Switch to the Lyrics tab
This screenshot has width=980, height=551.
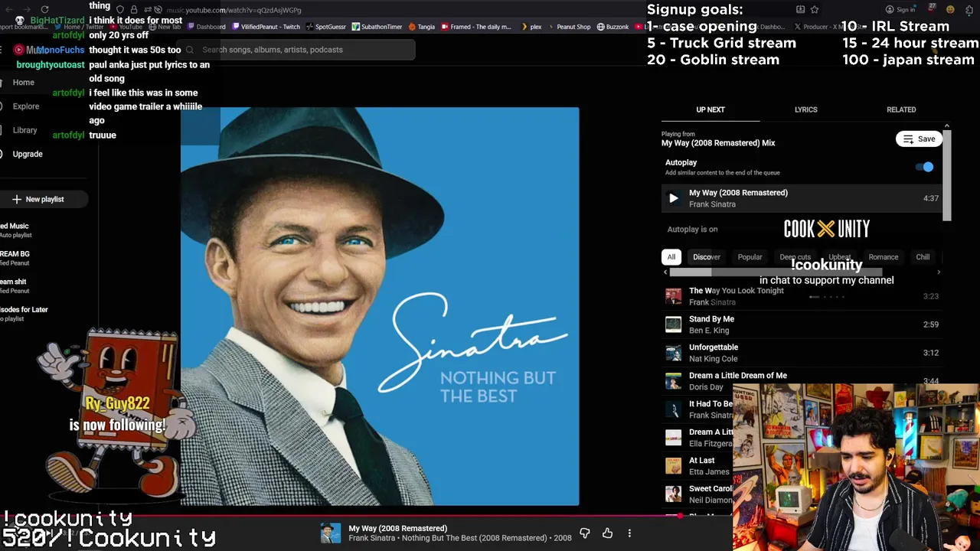805,109
